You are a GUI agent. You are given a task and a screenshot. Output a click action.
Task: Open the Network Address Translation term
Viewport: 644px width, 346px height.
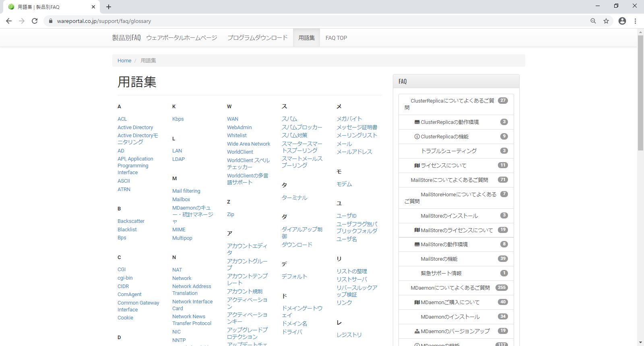192,290
